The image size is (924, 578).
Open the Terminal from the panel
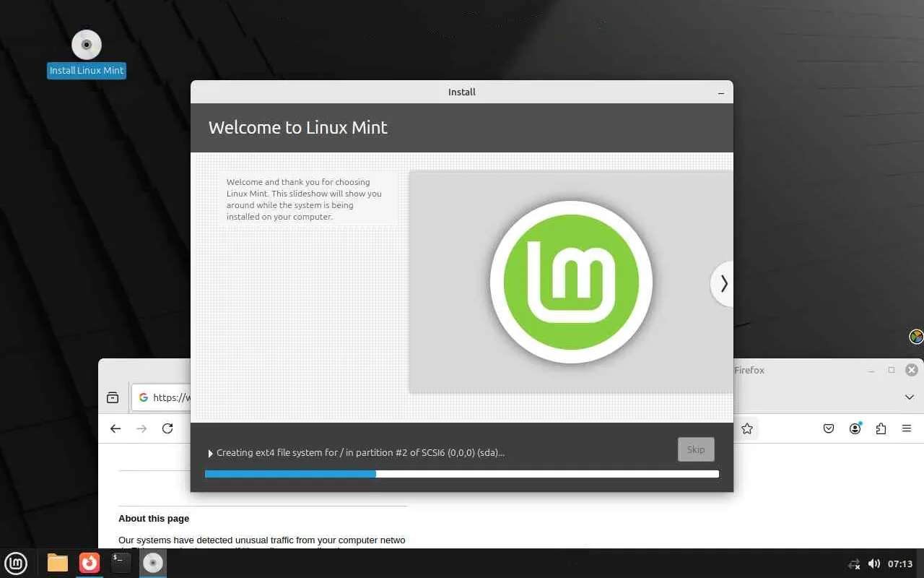[121, 563]
